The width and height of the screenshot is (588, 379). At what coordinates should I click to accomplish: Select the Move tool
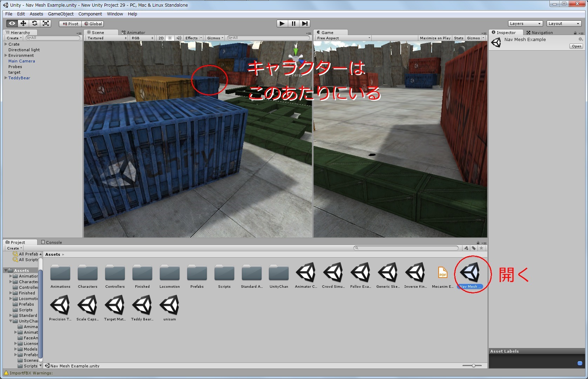23,23
